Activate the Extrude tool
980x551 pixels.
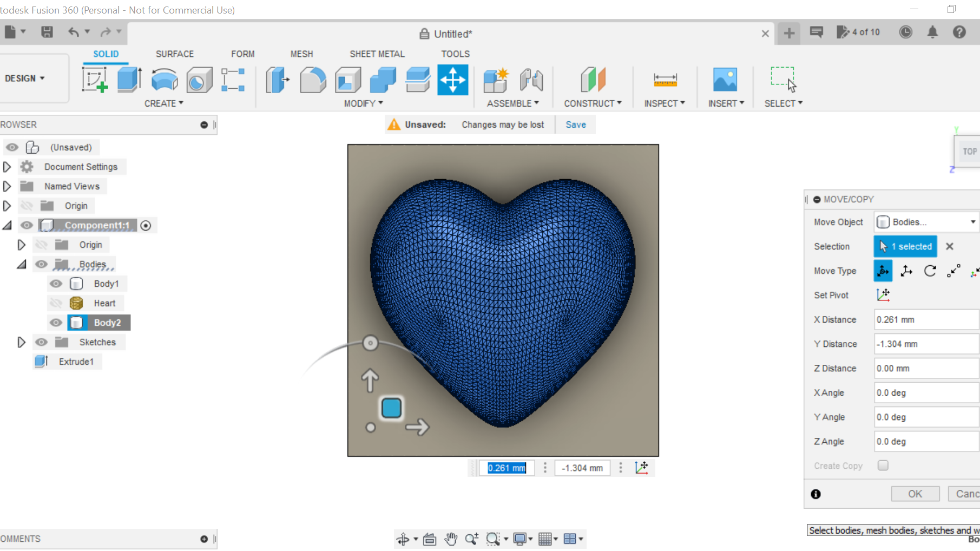coord(129,80)
